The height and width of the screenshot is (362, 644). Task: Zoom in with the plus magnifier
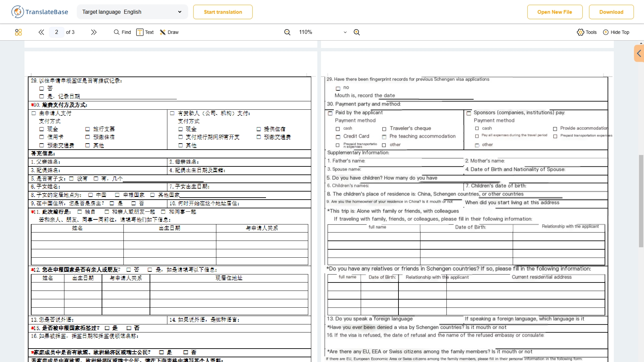click(x=357, y=32)
